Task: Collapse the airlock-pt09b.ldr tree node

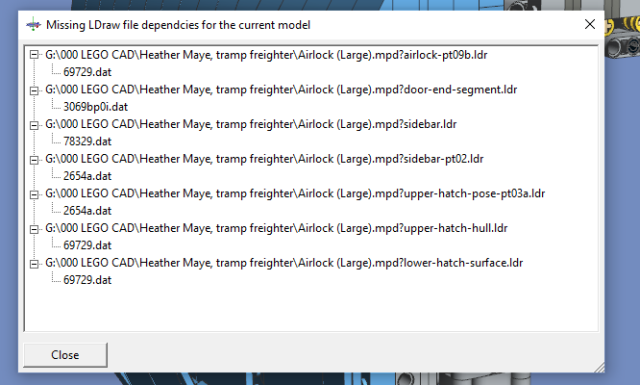Action: (34, 55)
